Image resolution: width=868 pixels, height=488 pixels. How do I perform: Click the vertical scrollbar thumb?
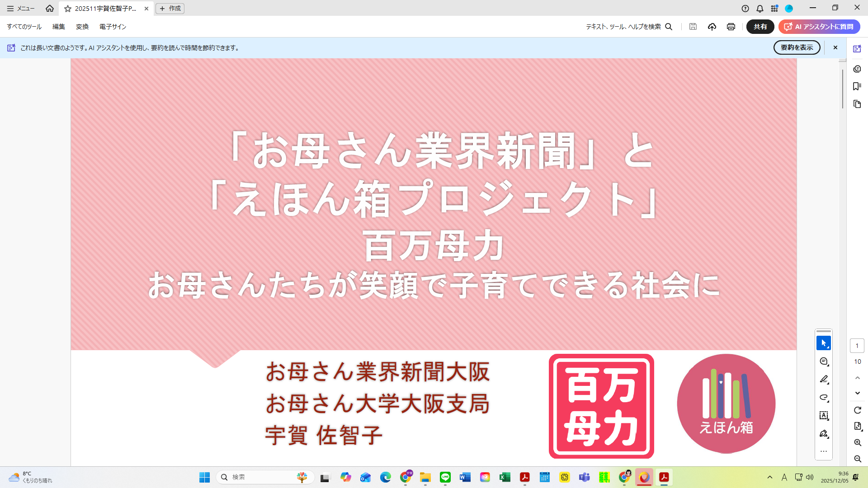pos(842,88)
